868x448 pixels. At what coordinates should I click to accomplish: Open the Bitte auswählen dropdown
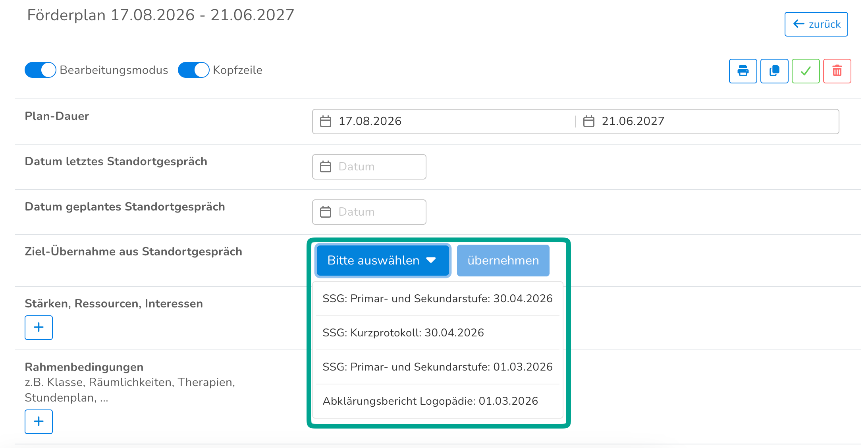[382, 261]
